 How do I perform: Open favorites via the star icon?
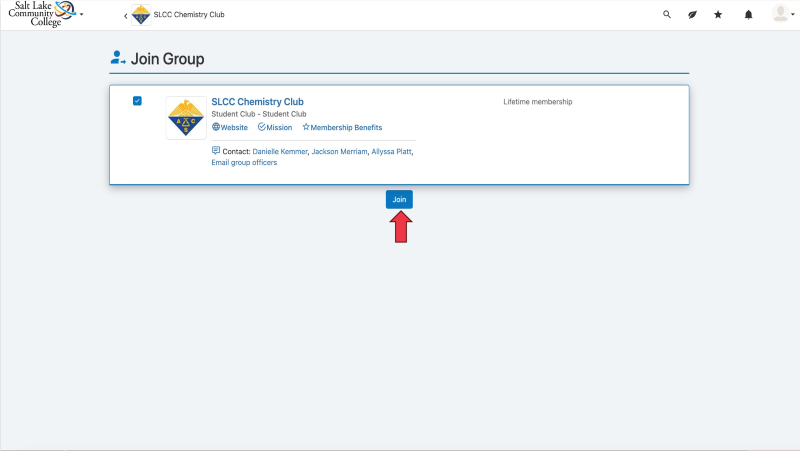(x=718, y=15)
